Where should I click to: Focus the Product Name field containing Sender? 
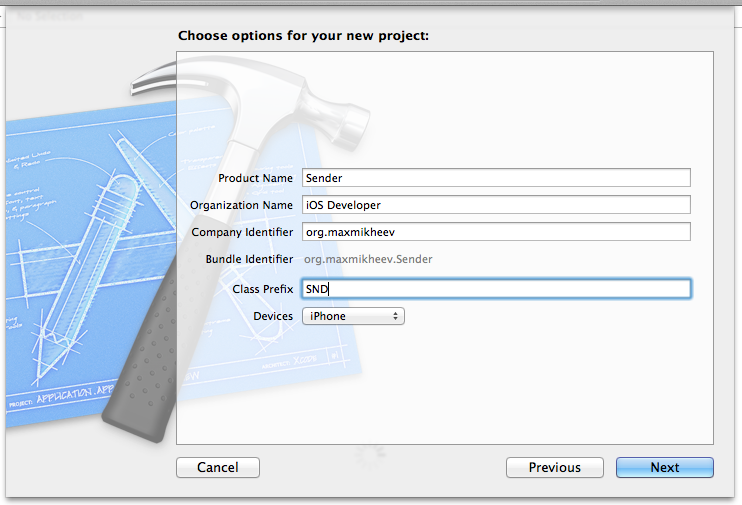496,178
